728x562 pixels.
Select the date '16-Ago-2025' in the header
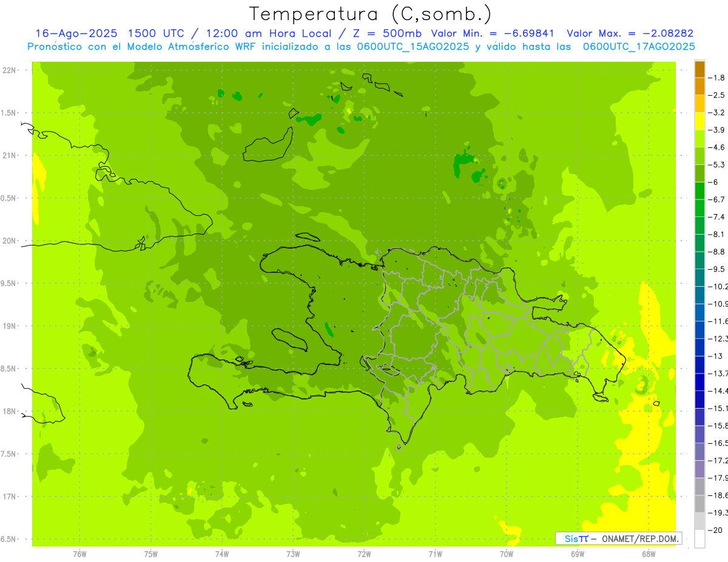pyautogui.click(x=75, y=33)
